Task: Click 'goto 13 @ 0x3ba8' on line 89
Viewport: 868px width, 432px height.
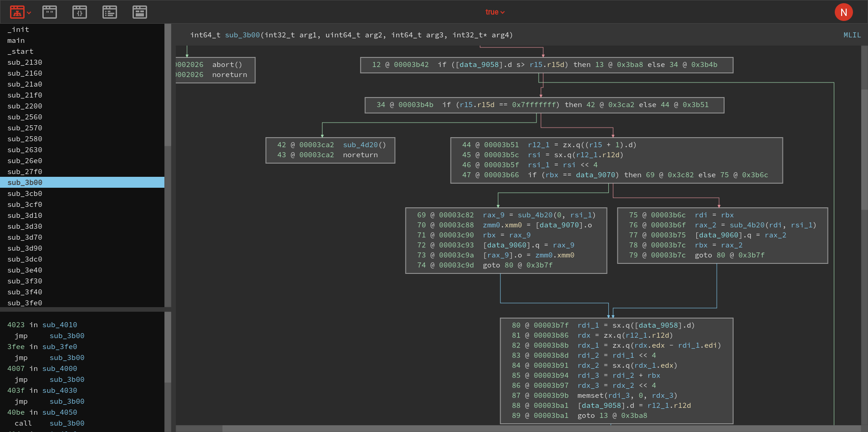Action: tap(612, 416)
